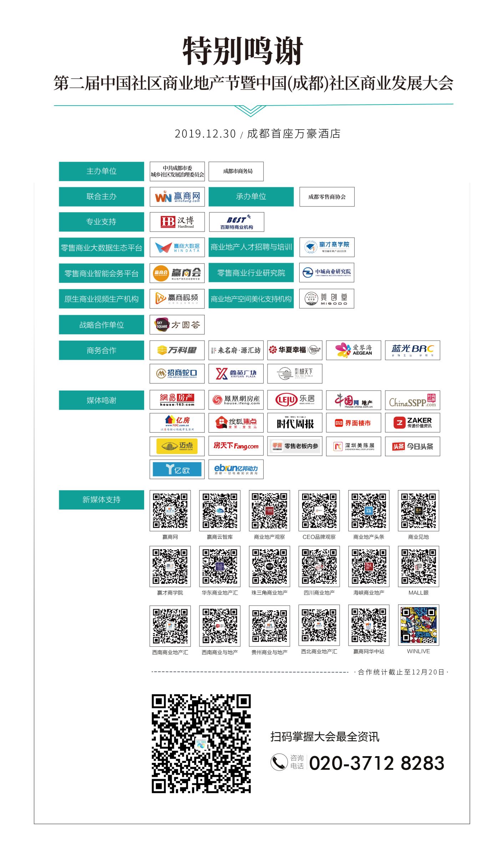Click the 网易房产 house.163.com logo
The width and height of the screenshot is (504, 856).
coord(177,400)
